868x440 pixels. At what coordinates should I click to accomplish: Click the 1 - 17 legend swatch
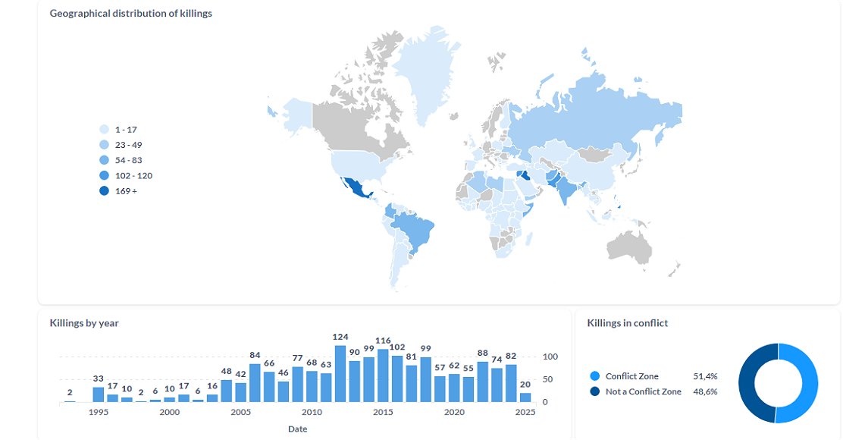(104, 129)
